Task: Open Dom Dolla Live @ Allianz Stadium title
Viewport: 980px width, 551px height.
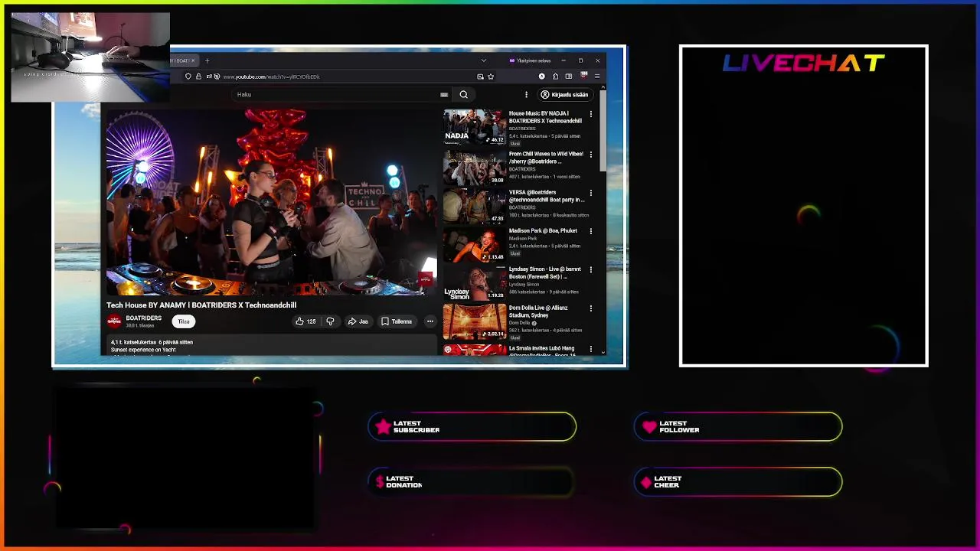Action: pyautogui.click(x=538, y=311)
